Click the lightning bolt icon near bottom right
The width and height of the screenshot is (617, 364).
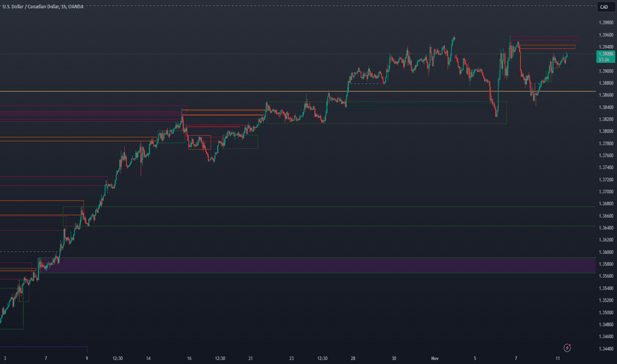[567, 347]
